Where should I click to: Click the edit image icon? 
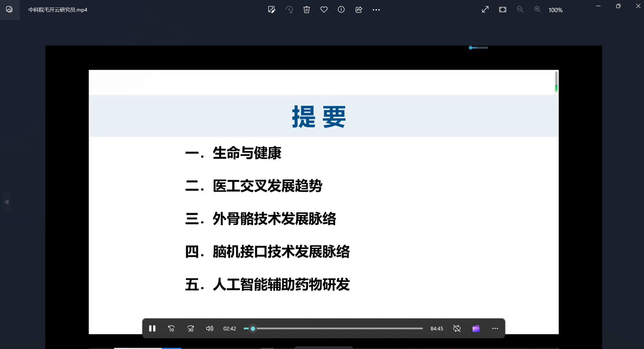272,10
